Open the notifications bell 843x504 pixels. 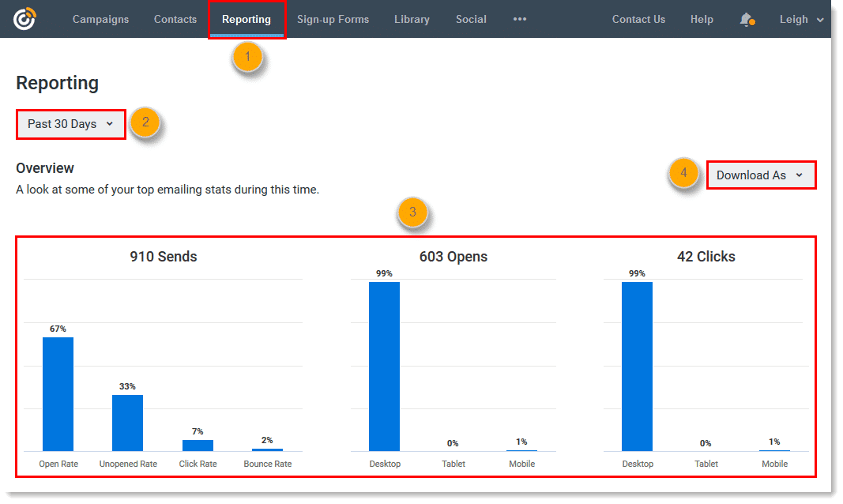746,19
